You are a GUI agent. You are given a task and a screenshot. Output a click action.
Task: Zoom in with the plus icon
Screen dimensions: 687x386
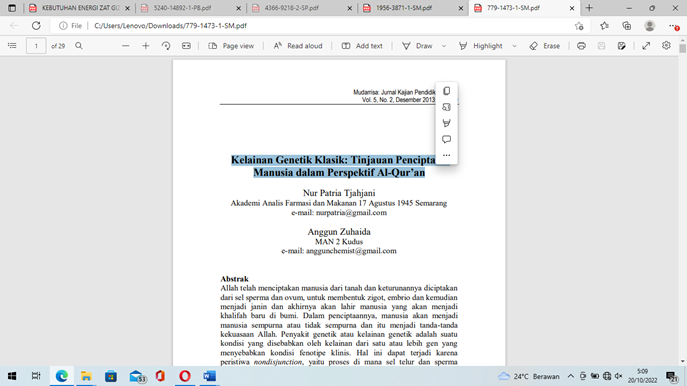pyautogui.click(x=145, y=46)
